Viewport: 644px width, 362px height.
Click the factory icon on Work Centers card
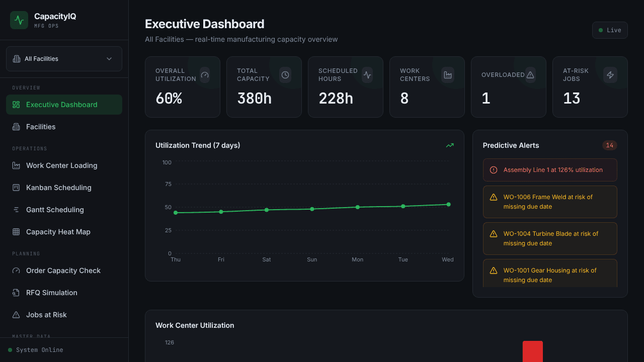point(448,75)
